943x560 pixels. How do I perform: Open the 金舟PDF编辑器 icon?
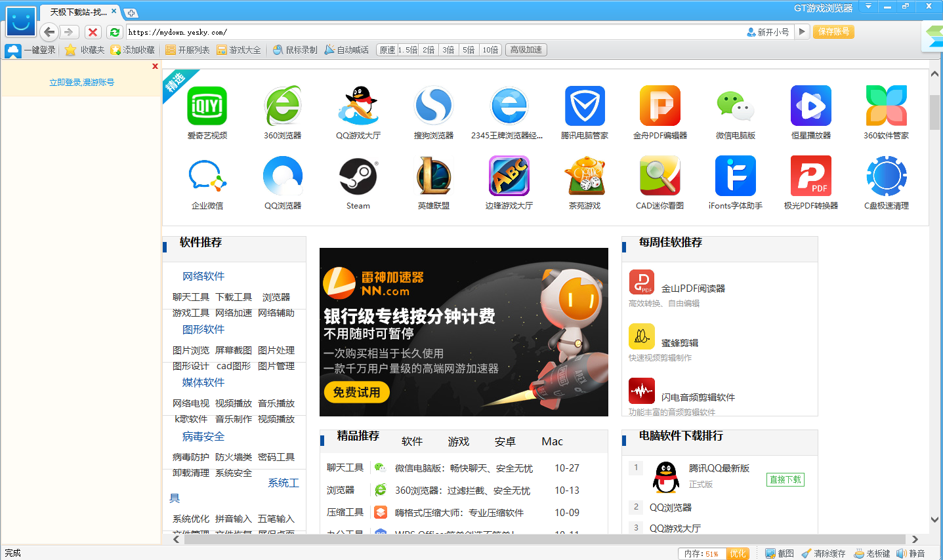660,106
